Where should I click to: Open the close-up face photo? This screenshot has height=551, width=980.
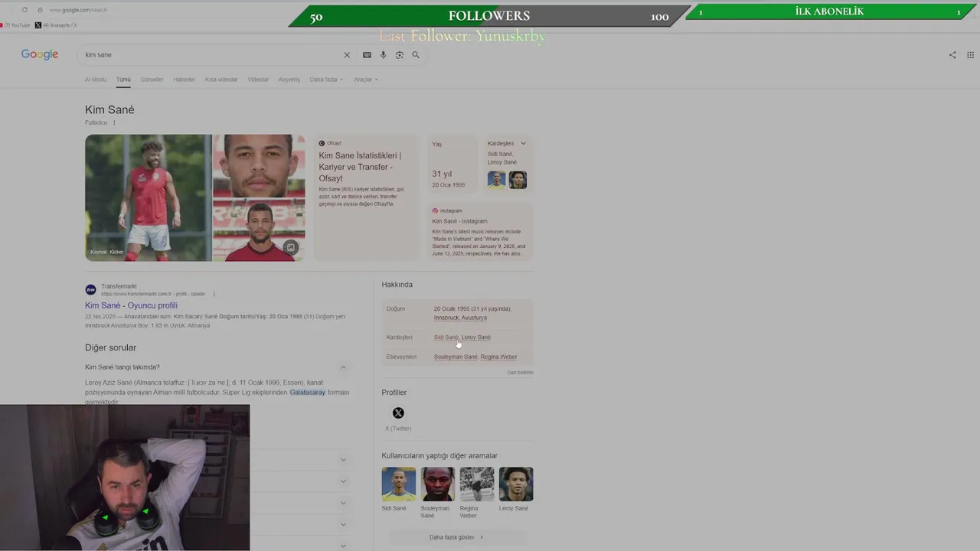pyautogui.click(x=259, y=166)
